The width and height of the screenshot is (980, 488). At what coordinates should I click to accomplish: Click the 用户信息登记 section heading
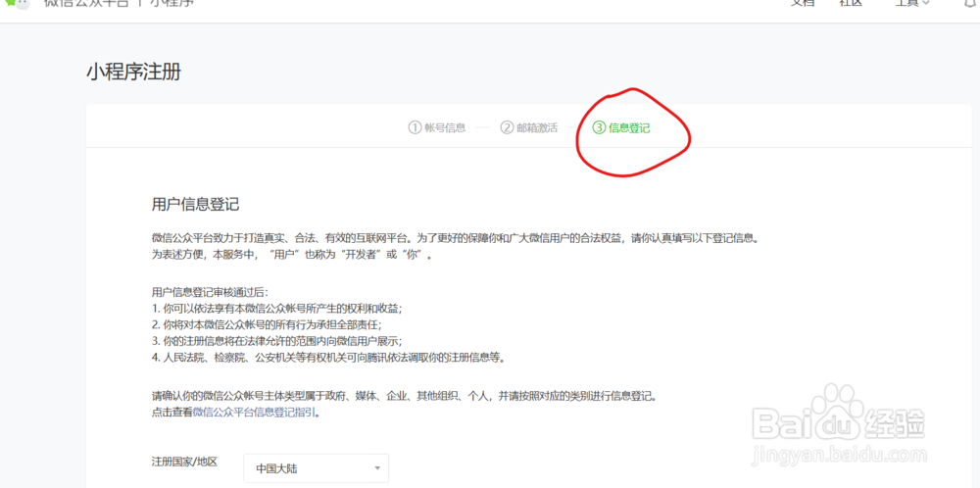pyautogui.click(x=196, y=205)
